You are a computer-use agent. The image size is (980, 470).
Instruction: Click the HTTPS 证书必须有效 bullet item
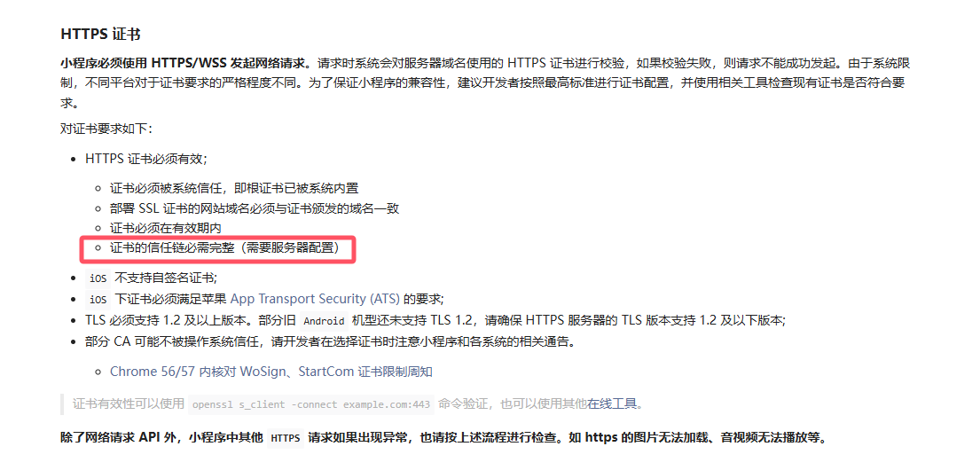point(145,158)
